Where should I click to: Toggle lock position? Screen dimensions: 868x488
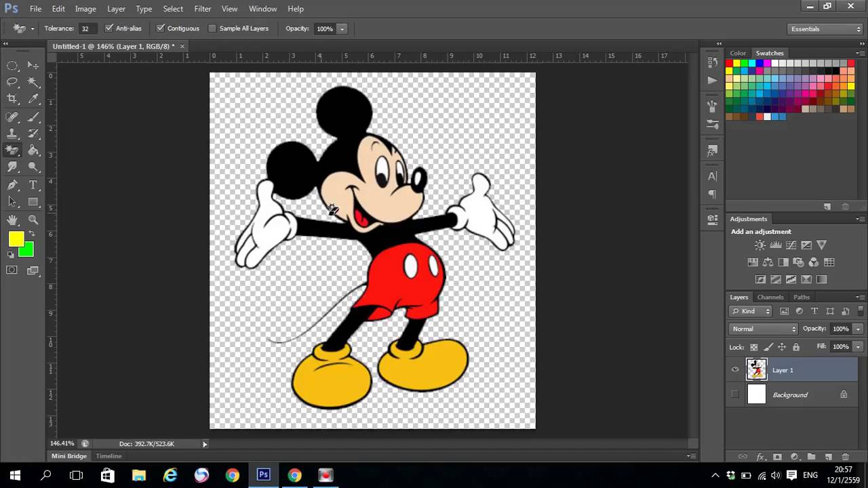(782, 347)
